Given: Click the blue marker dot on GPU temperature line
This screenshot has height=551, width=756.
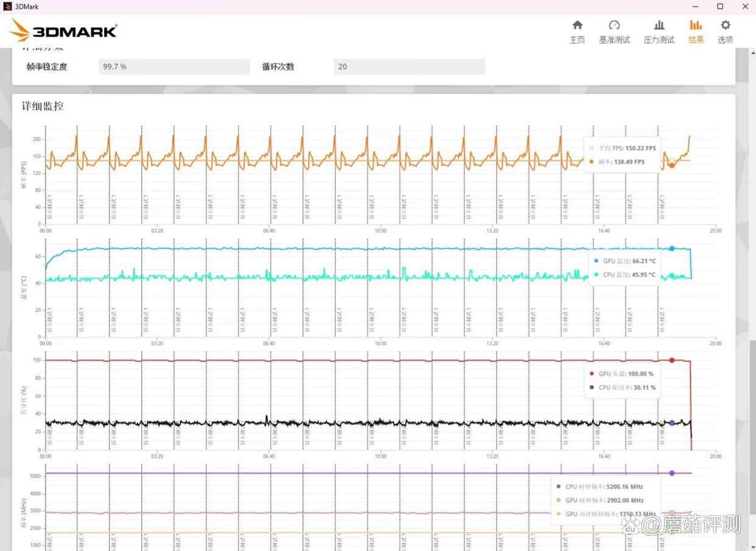Looking at the screenshot, I should pos(672,248).
